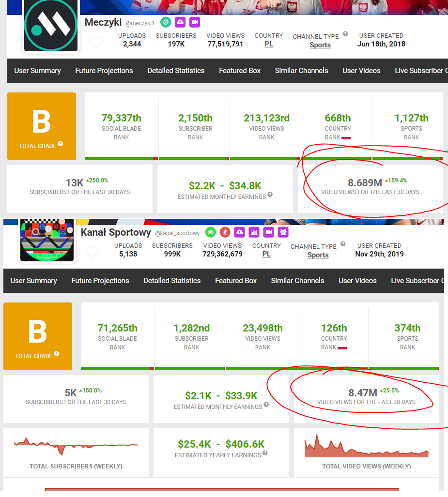448x497 pixels.
Task: Open Meczyki User Summary tab
Action: (x=37, y=71)
